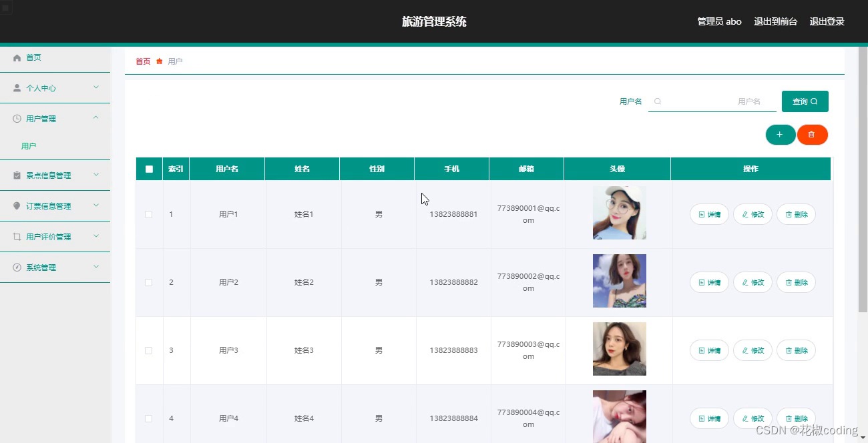Focus the 用户名 search input
Viewport: 868px width, 443px height.
tap(712, 101)
